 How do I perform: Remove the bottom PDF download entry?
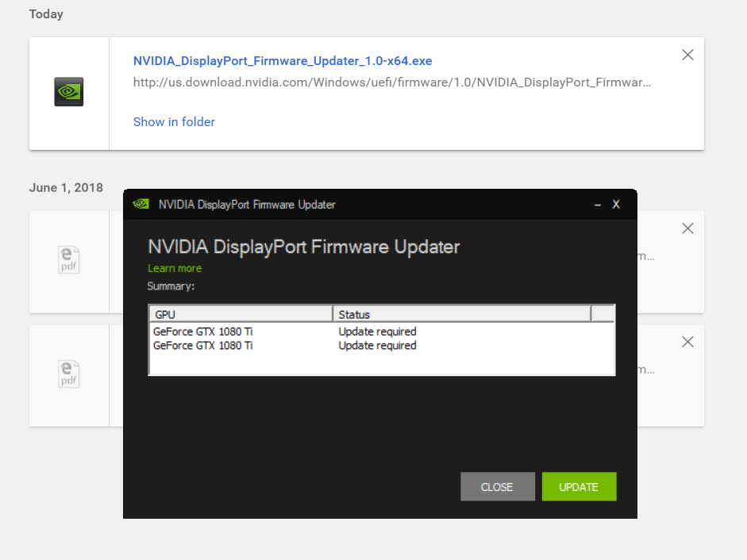(x=687, y=342)
